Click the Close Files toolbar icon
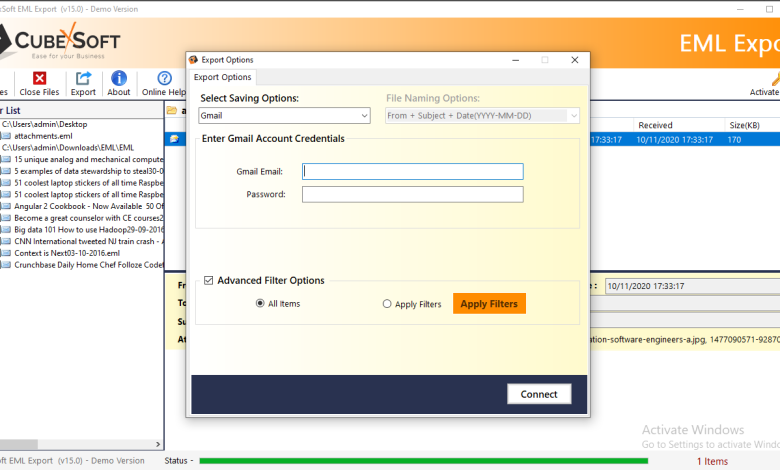Image resolution: width=780 pixels, height=470 pixels. click(x=39, y=78)
